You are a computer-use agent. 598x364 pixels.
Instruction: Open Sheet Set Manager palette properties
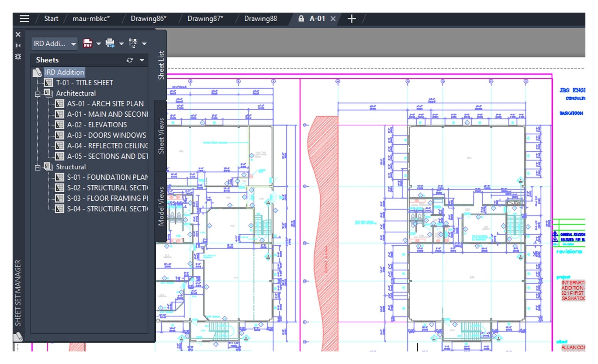[x=18, y=57]
